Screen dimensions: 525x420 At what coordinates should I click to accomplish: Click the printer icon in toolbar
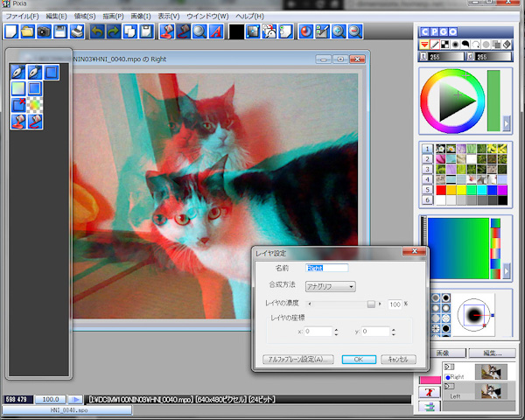pyautogui.click(x=77, y=31)
